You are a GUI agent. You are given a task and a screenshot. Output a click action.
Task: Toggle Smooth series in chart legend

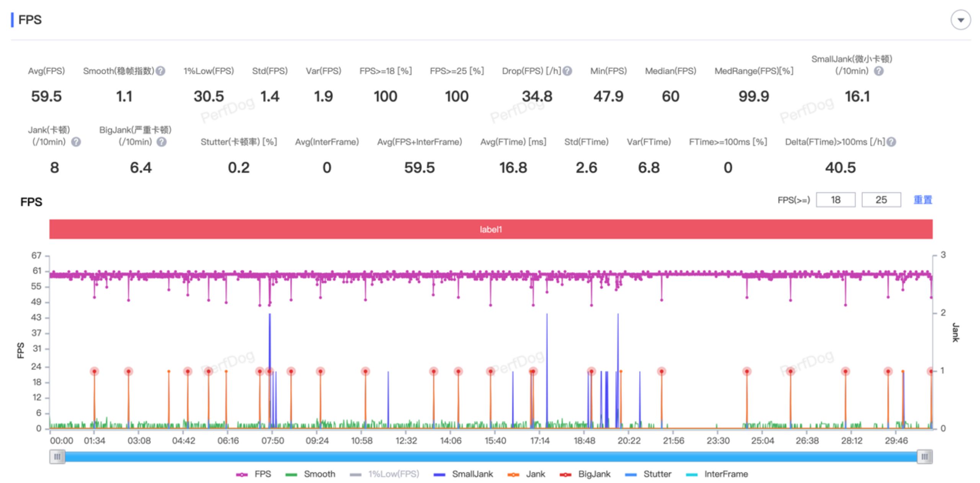pos(310,474)
